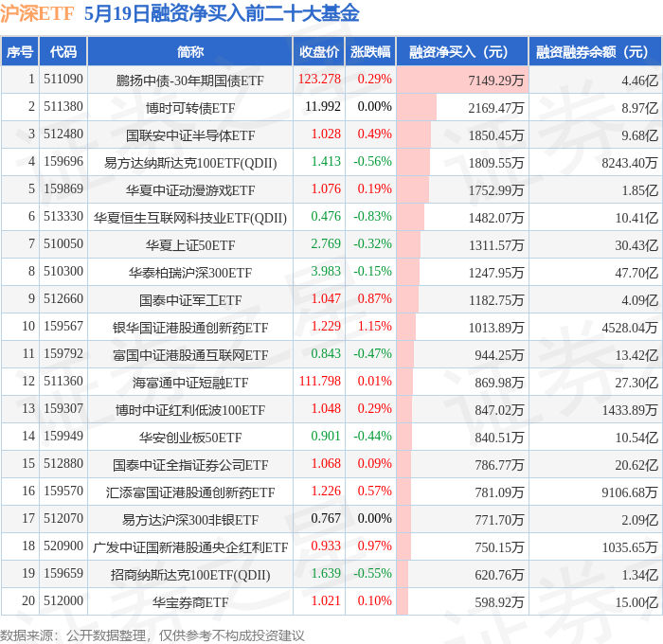Click change percentage 0.87%
The width and height of the screenshot is (663, 644).
375,299
